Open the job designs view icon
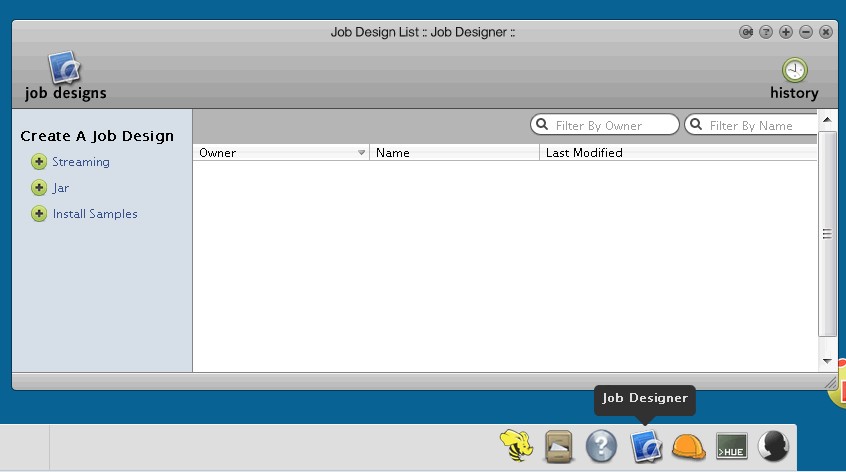Image resolution: width=846 pixels, height=472 pixels. tap(64, 67)
